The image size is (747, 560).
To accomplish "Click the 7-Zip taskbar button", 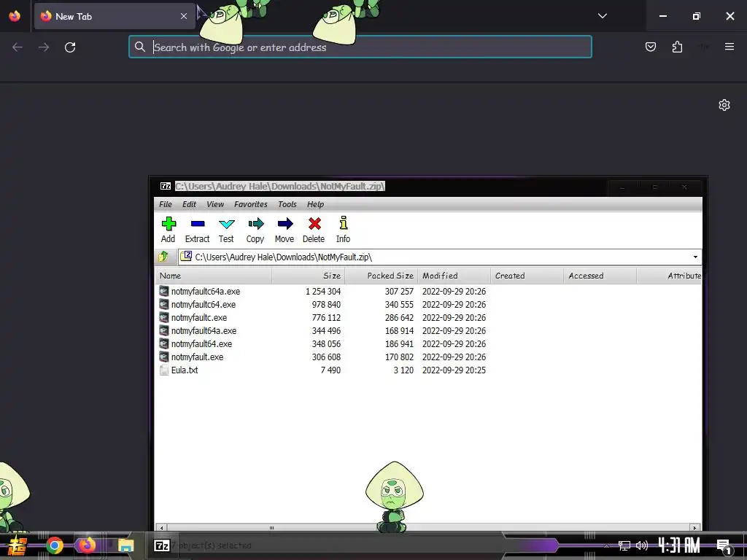I will click(162, 545).
